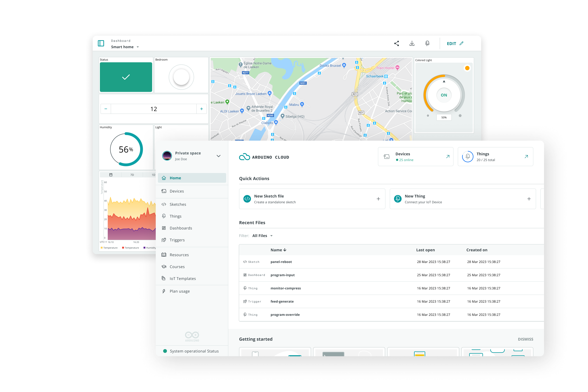This screenshot has height=392, width=588.
Task: Click the Created on column header
Action: click(x=477, y=250)
